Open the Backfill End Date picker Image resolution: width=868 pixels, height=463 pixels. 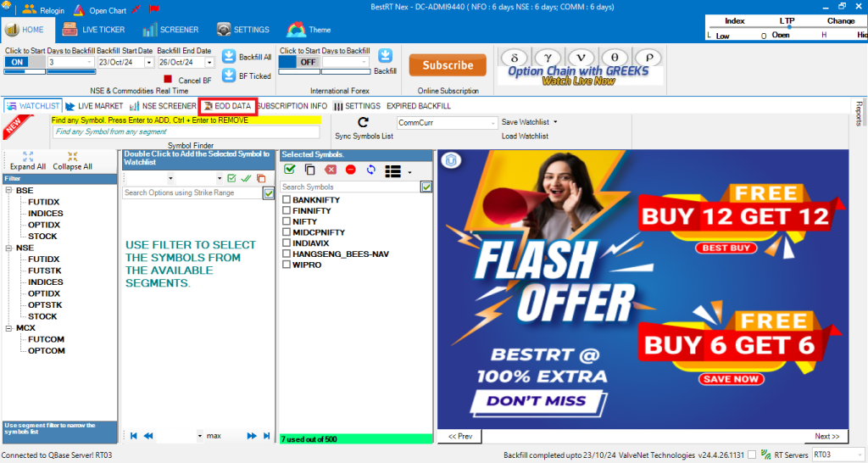[209, 63]
